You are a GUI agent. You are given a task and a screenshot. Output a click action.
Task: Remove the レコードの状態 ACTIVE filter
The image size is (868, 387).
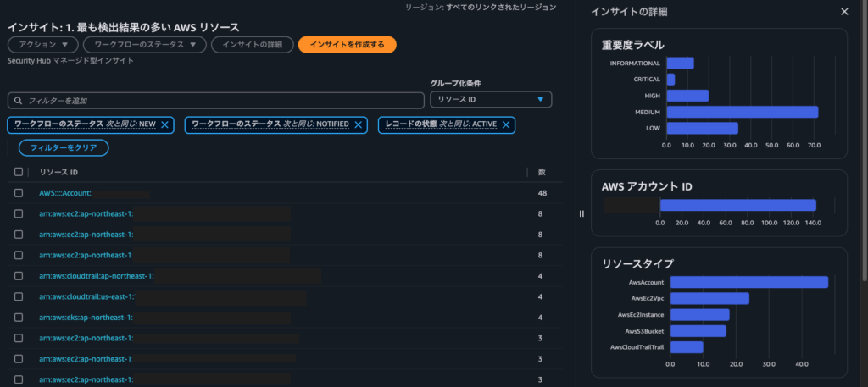505,125
